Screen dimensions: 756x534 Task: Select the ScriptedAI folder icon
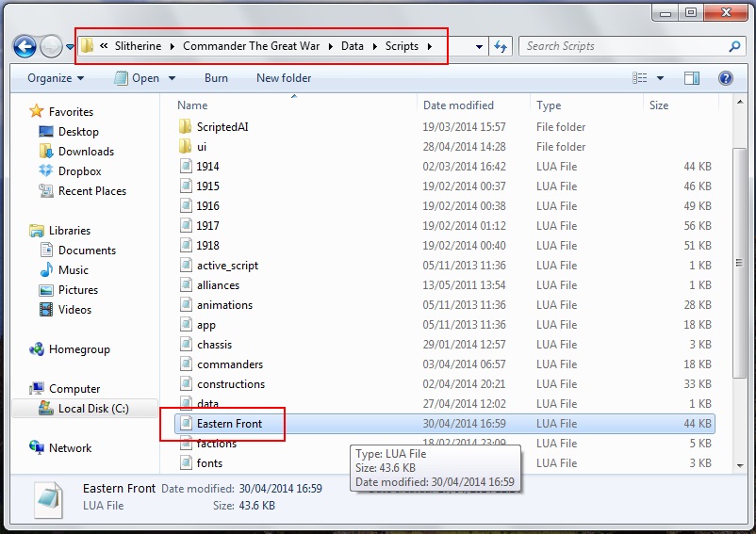[185, 126]
